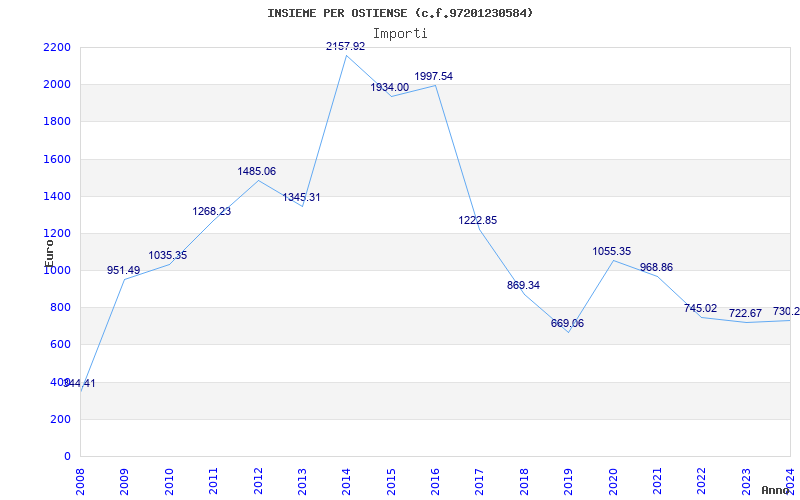Viewport: 800px width, 500px height.
Task: Click the x-axis year 2021
Action: [x=657, y=481]
